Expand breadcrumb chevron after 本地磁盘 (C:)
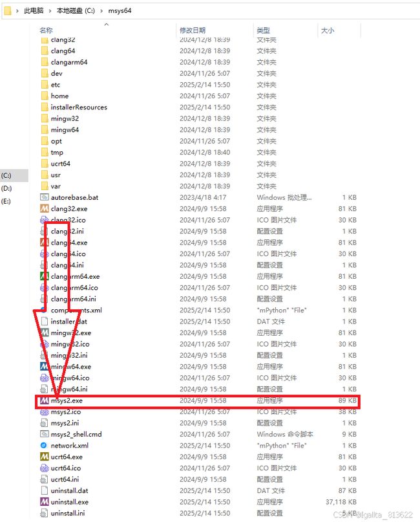The height and width of the screenshot is (522, 420). (101, 11)
